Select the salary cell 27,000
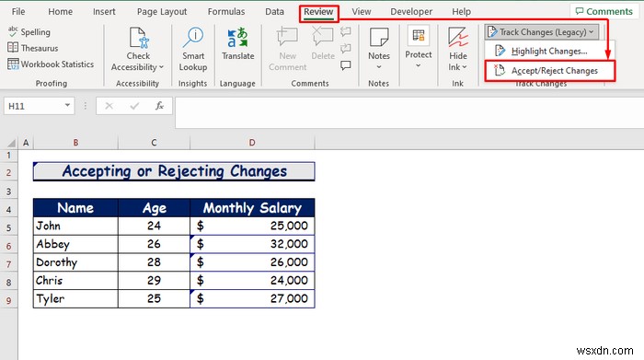644x360 pixels. (x=252, y=298)
